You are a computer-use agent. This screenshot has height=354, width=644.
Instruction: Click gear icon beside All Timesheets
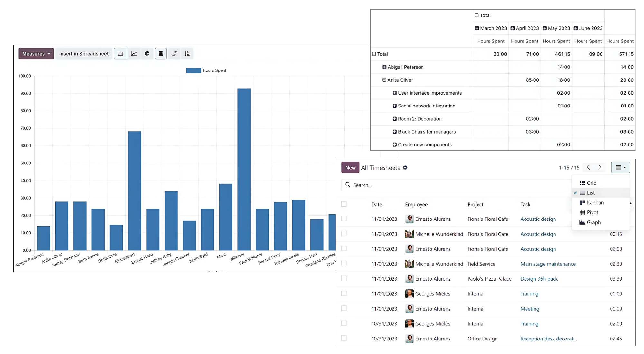[405, 168]
